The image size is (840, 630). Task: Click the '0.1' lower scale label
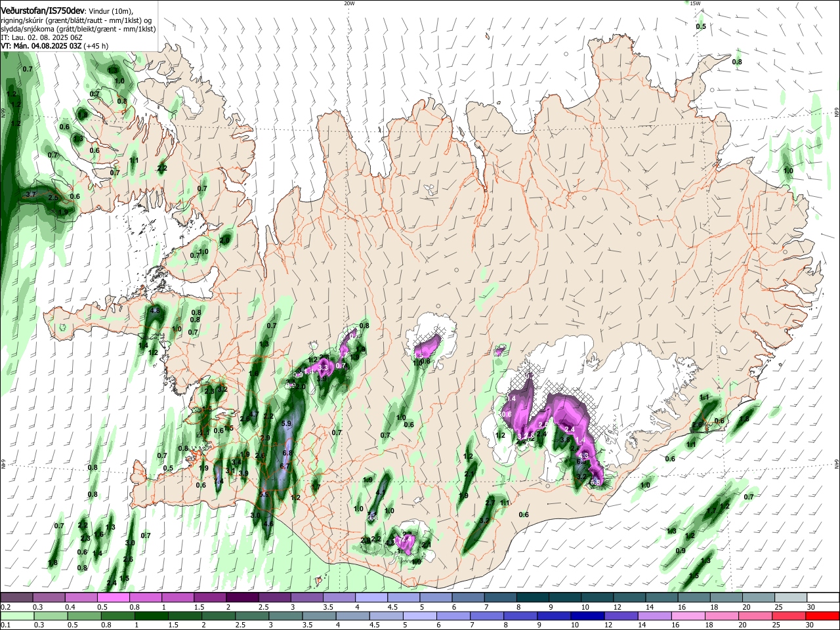pyautogui.click(x=5, y=625)
